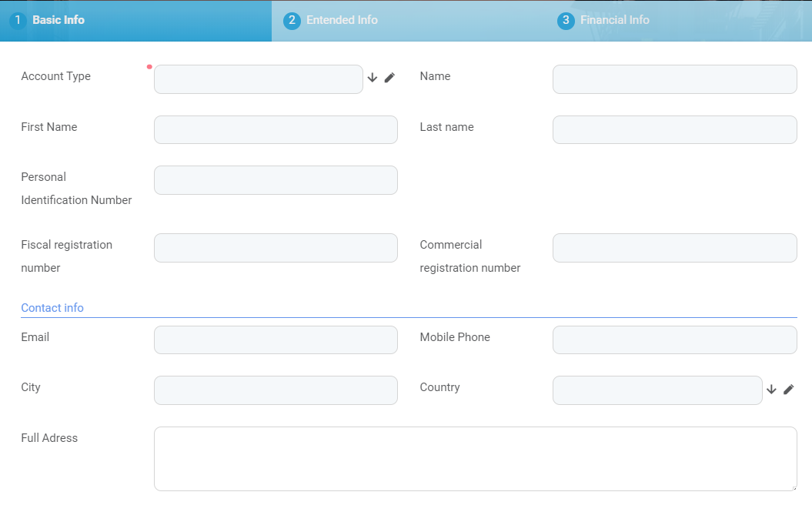The height and width of the screenshot is (532, 812).
Task: Click the Account Type combo box field
Action: 258,79
